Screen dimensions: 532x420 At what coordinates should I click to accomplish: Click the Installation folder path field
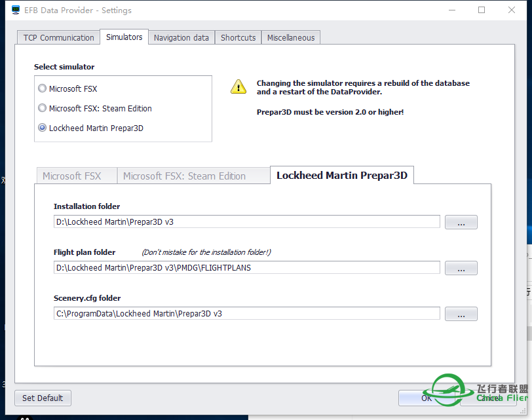246,222
